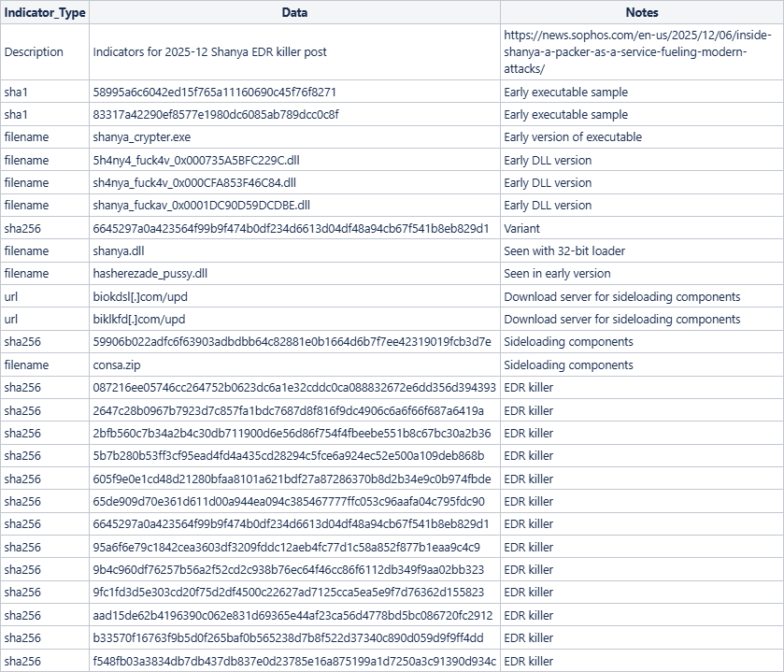Select the shanya.dll data cell
The height and width of the screenshot is (672, 784).
119,251
